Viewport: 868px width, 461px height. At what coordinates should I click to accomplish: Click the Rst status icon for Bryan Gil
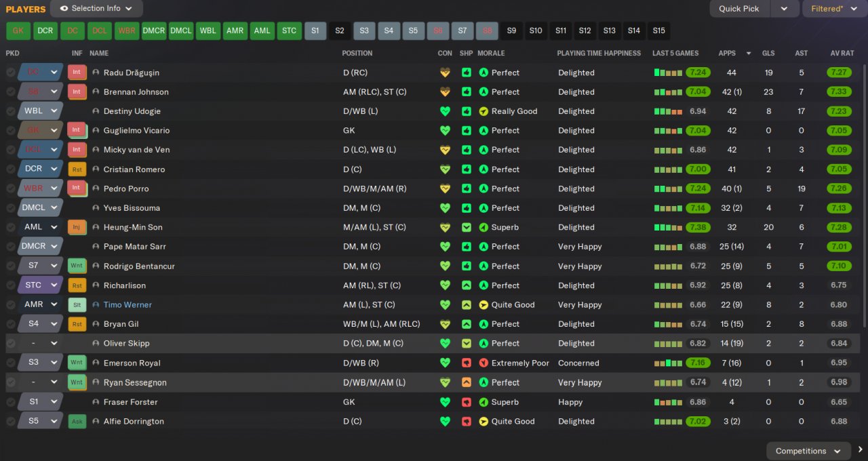pos(77,324)
